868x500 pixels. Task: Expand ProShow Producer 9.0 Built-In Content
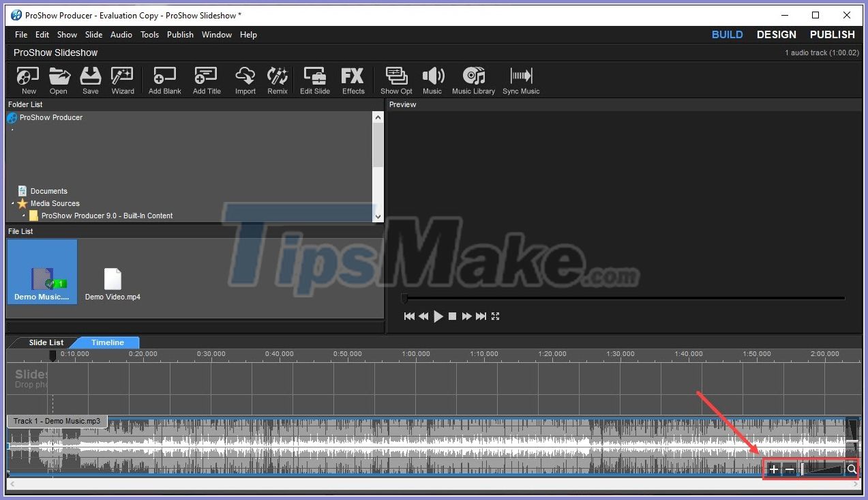23,216
